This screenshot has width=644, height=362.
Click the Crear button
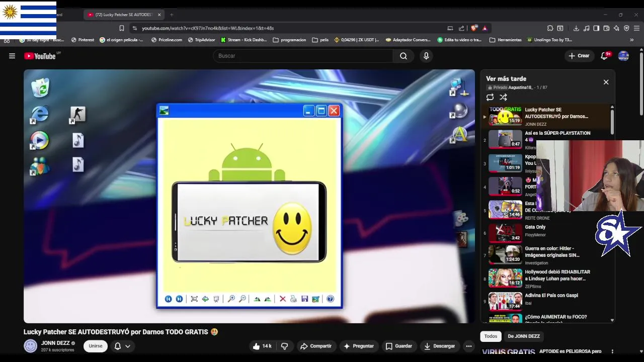pos(579,56)
